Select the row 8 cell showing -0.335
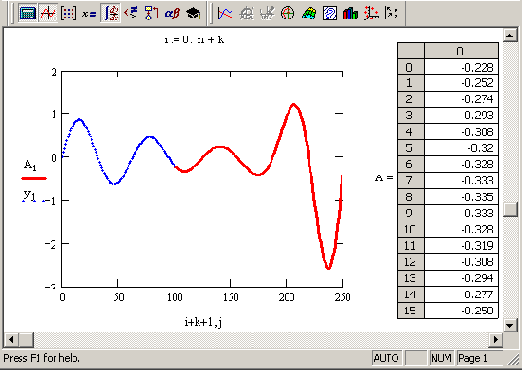 [x=461, y=197]
